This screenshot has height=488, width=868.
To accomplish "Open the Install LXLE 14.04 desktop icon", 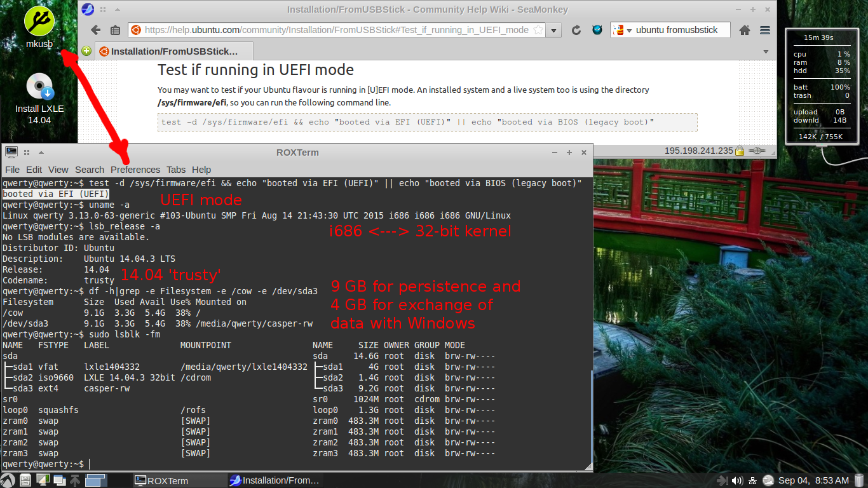I will [x=39, y=97].
